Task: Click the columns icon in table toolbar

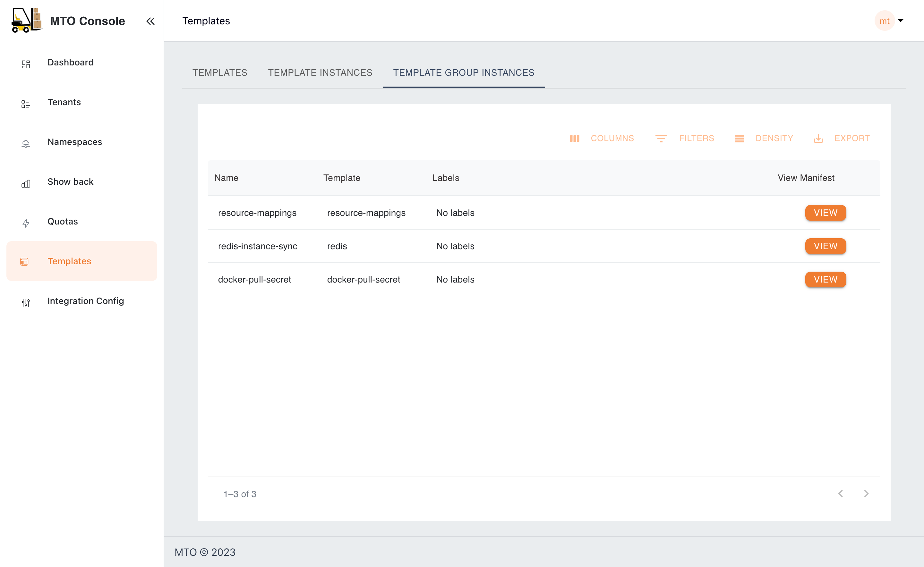Action: (574, 138)
